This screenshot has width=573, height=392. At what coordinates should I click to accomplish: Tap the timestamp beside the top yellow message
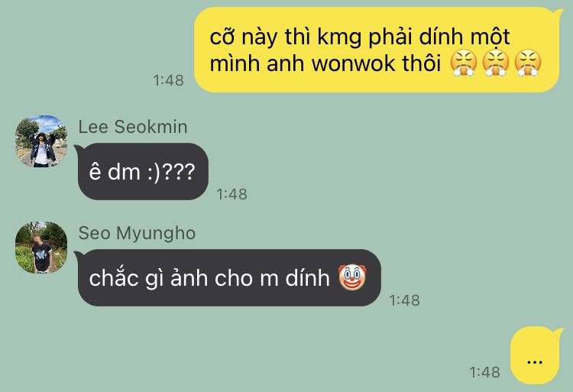pos(168,80)
